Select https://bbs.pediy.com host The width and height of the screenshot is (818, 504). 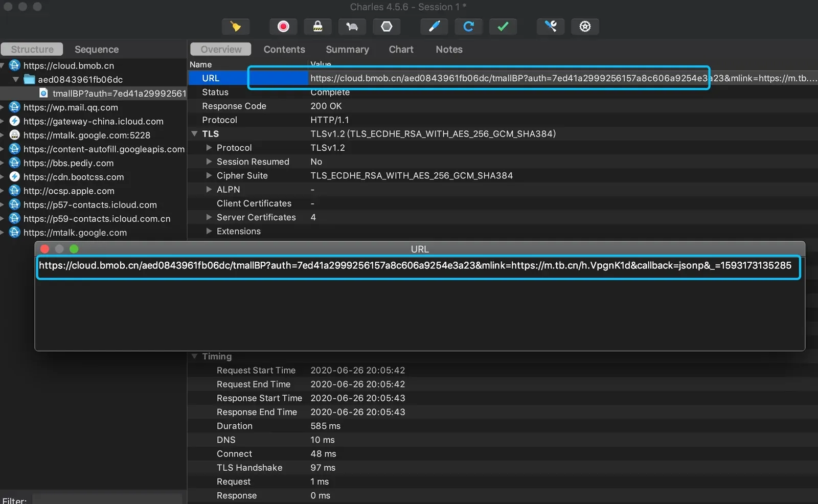click(69, 163)
